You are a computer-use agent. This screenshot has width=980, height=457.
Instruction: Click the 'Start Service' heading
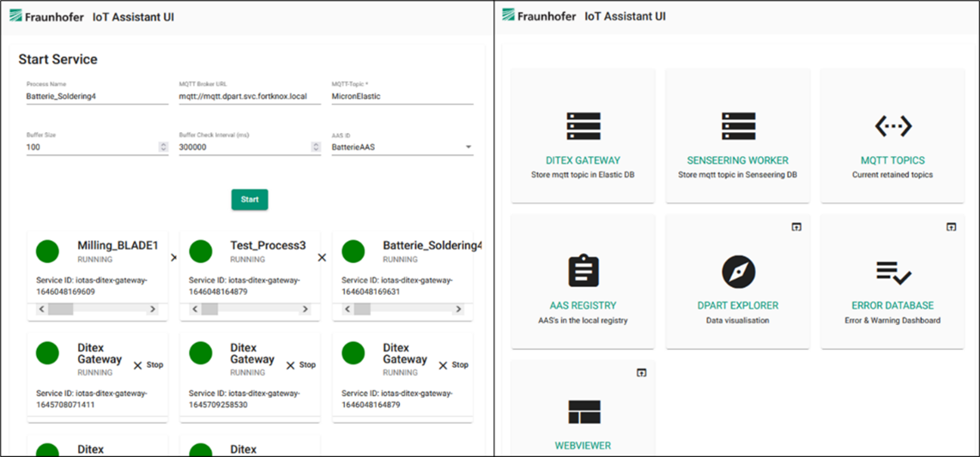coord(57,60)
